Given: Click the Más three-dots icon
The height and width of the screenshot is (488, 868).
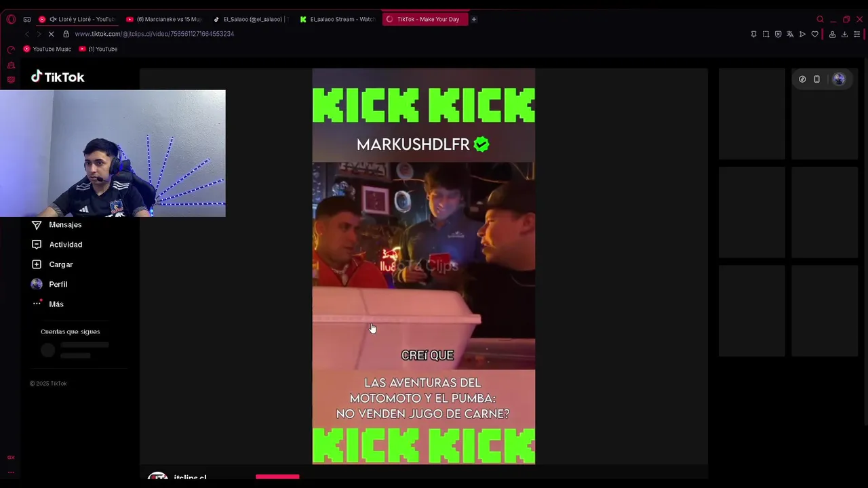Looking at the screenshot, I should 37,304.
